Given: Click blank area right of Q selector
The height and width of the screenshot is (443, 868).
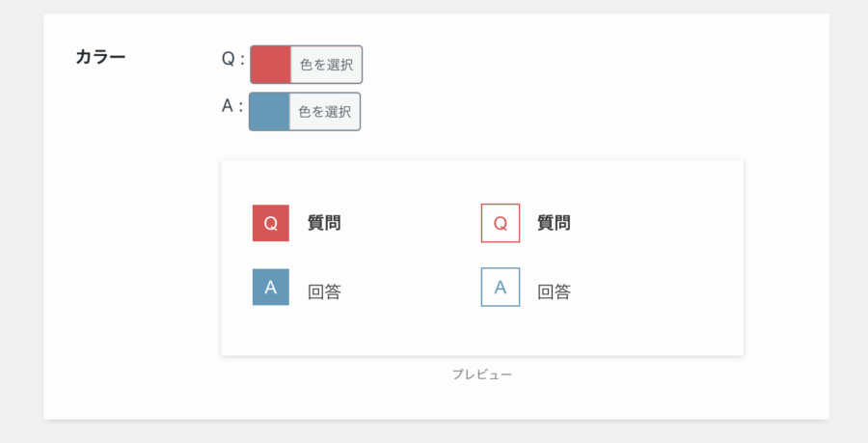Looking at the screenshot, I should (x=554, y=65).
